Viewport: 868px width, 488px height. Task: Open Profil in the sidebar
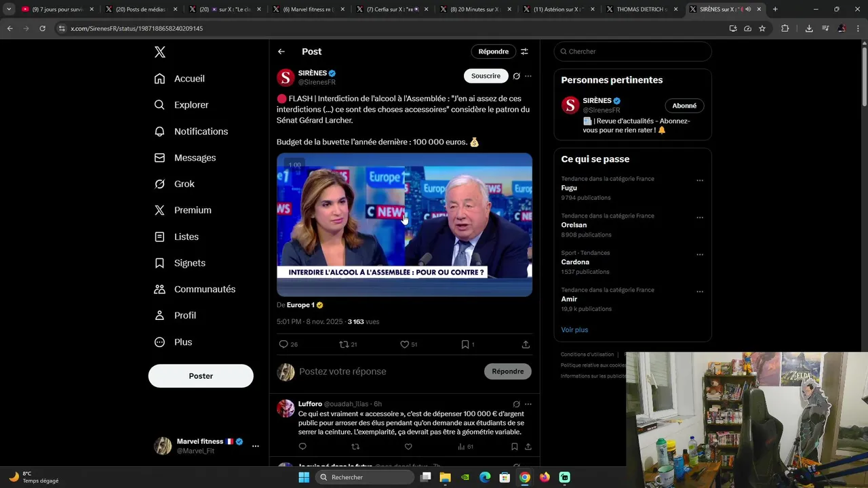[x=175, y=316]
